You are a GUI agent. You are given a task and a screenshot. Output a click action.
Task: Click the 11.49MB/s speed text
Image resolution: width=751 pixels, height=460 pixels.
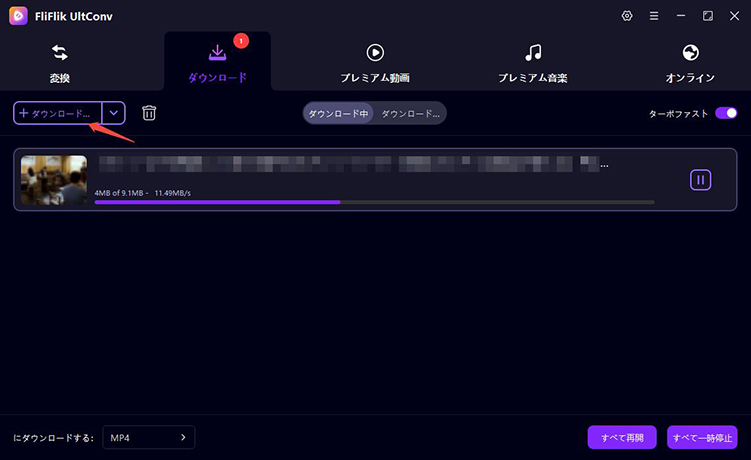(172, 193)
